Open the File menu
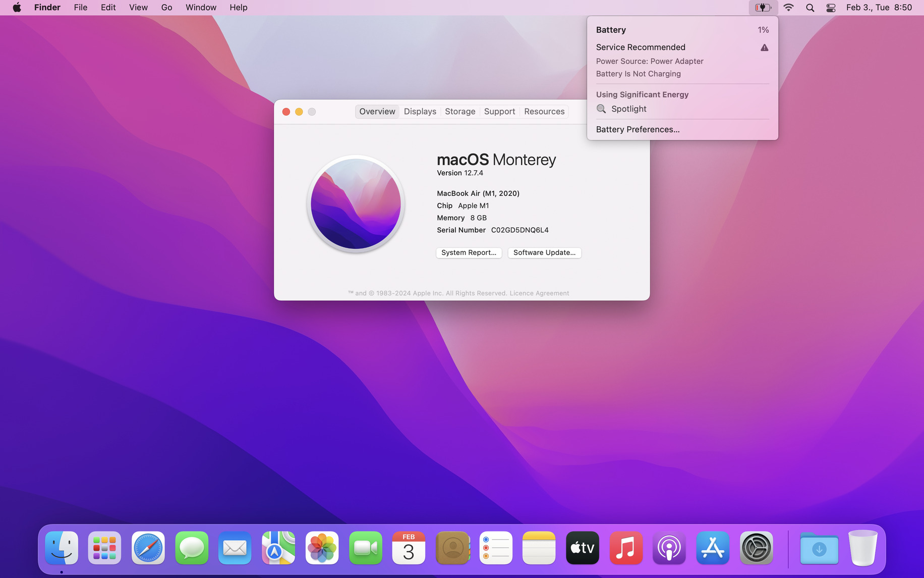 pos(81,8)
